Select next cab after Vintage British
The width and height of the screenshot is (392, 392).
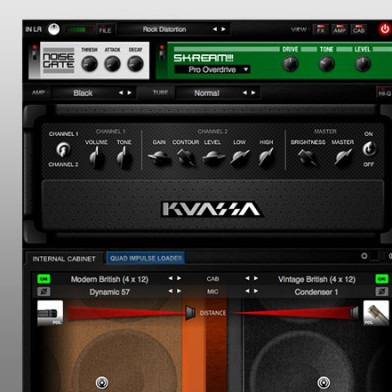(x=256, y=278)
